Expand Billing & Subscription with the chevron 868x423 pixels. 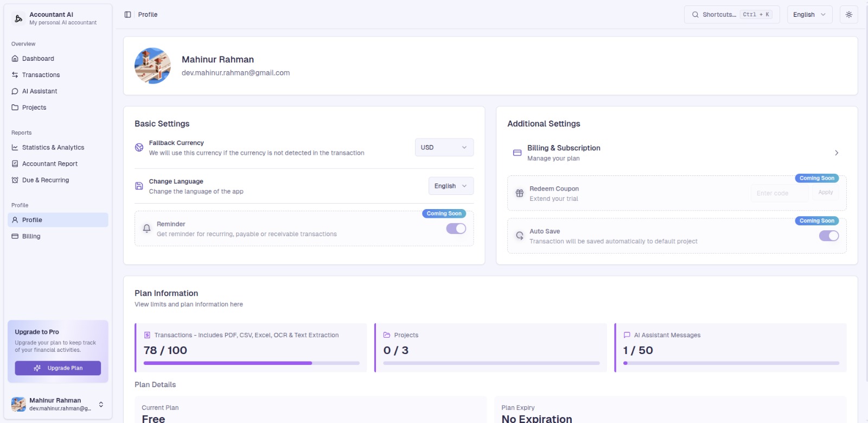point(837,153)
